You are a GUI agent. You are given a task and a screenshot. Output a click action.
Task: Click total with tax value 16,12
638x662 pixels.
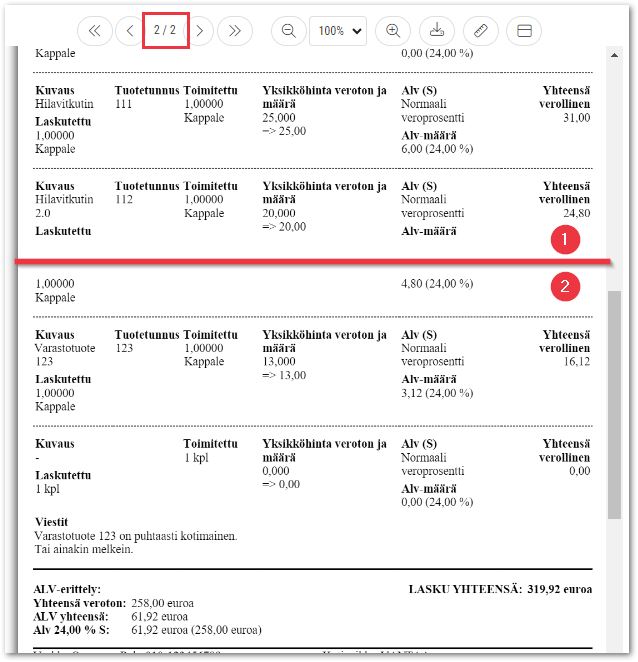click(x=576, y=361)
